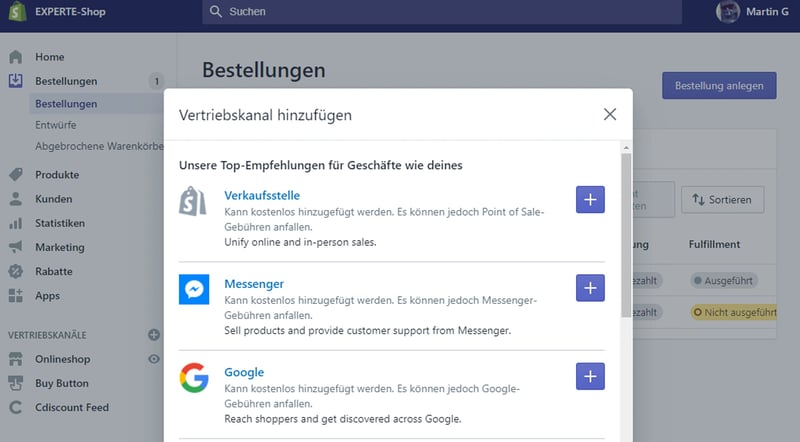Open the Home sidebar item

coord(49,57)
